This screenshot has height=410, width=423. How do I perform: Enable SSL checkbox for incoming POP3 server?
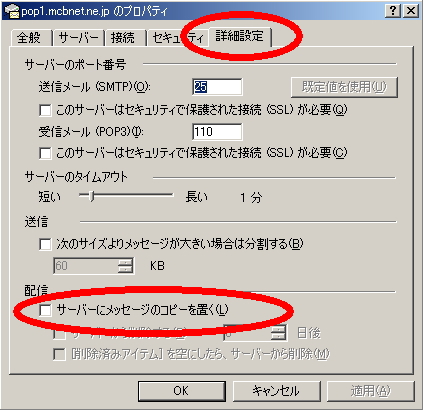pos(45,153)
